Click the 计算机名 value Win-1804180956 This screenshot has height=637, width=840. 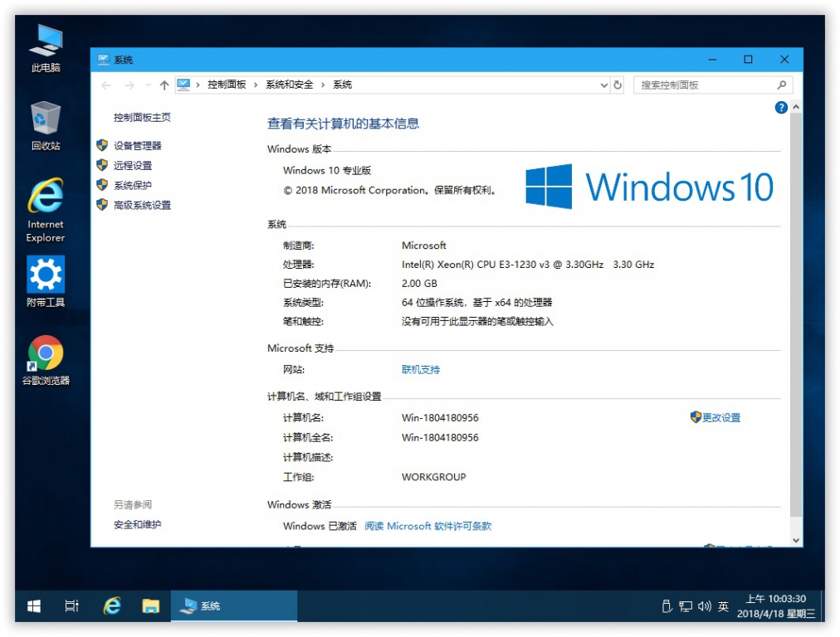click(440, 417)
